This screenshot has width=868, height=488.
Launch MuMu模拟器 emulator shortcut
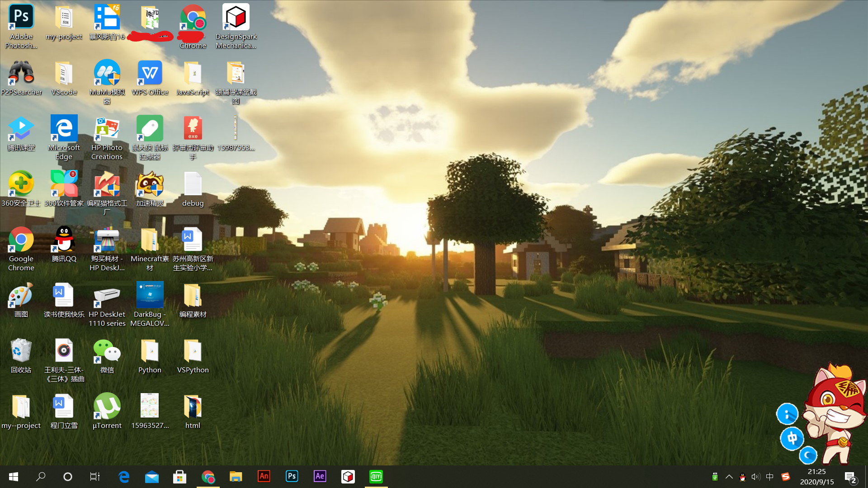point(107,82)
